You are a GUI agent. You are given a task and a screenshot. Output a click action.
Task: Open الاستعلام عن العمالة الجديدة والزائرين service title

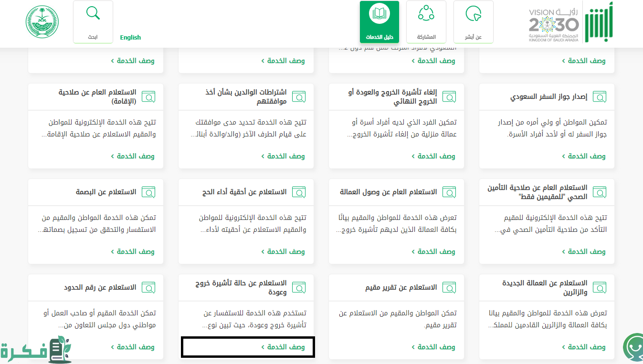point(545,288)
